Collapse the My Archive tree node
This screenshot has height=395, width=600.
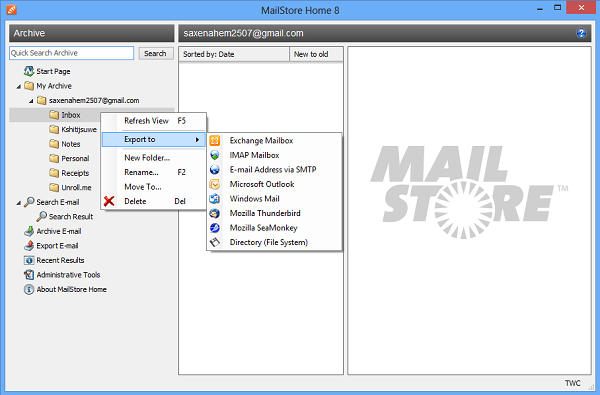pos(18,87)
